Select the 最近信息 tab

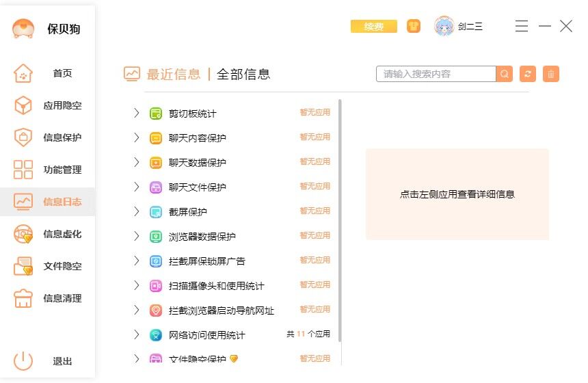174,74
